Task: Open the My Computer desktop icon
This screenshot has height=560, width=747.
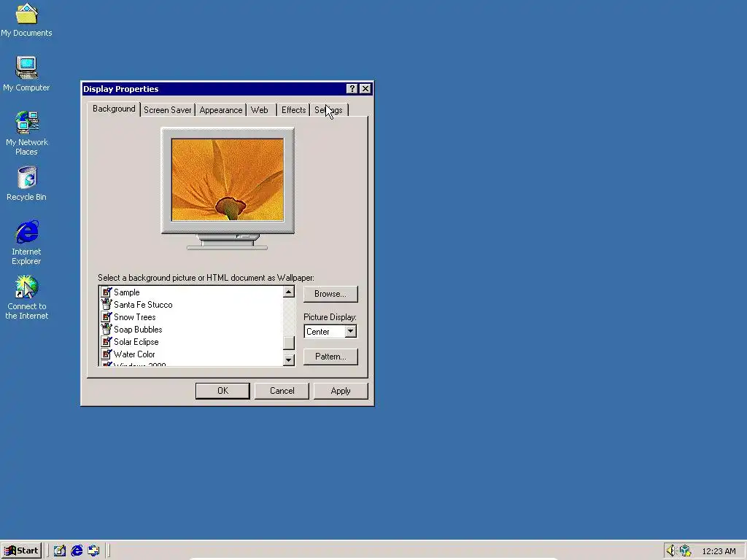Action: click(26, 74)
